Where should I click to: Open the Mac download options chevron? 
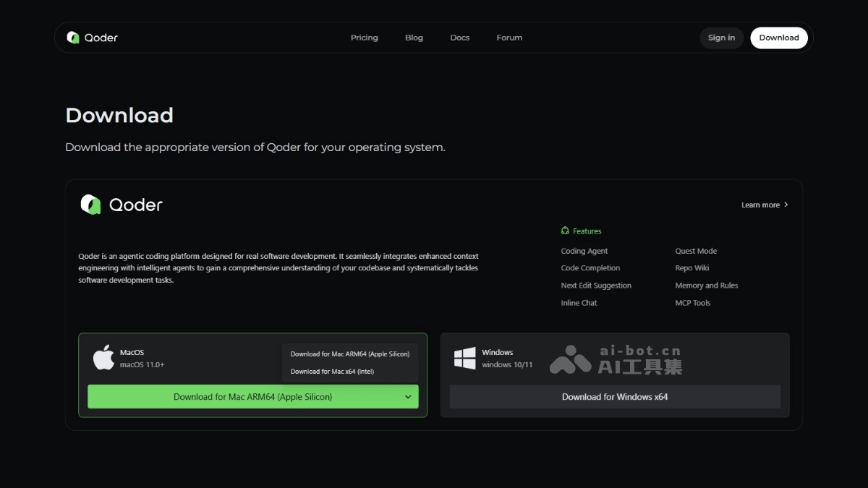tap(408, 396)
